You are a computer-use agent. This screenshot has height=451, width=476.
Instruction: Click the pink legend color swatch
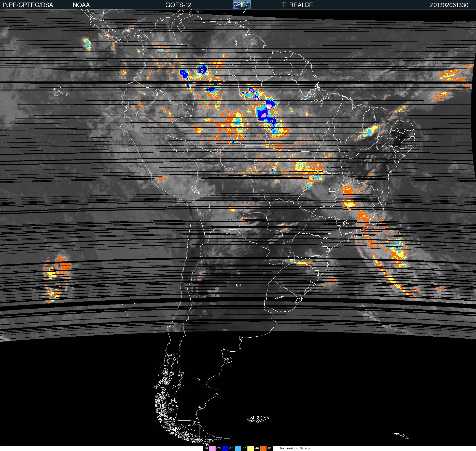tap(212, 448)
